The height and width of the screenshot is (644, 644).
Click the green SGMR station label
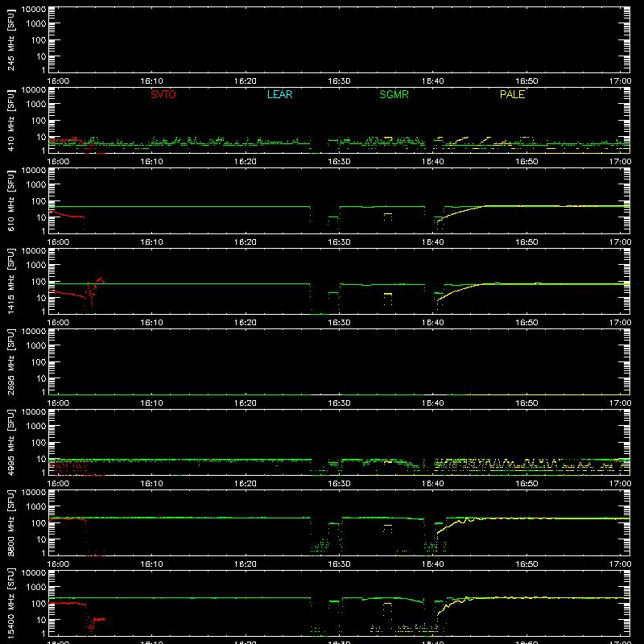(x=394, y=94)
